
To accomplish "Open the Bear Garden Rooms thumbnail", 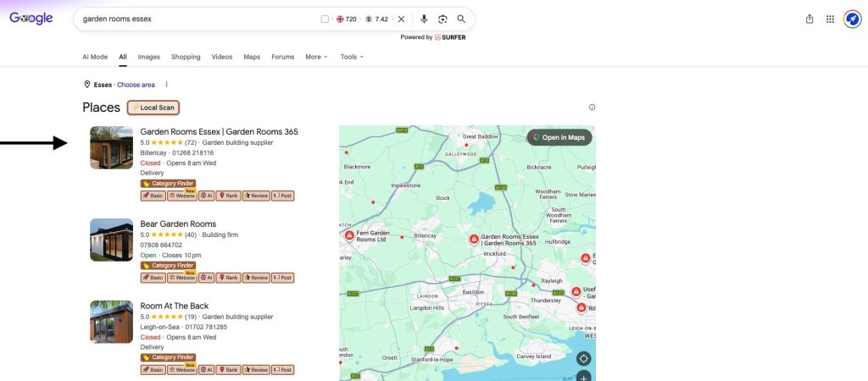I will pyautogui.click(x=111, y=240).
